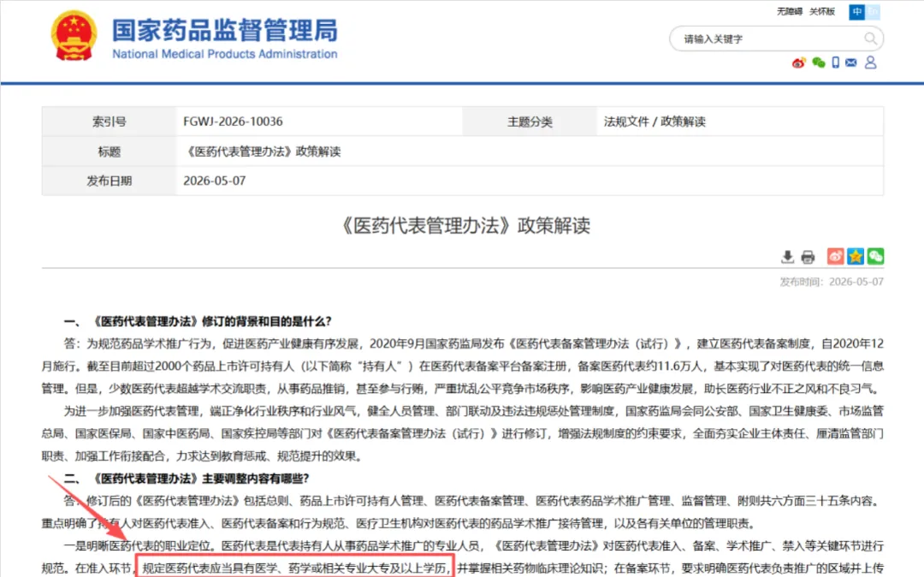
Task: Open the header Weibo icon
Action: (x=798, y=62)
